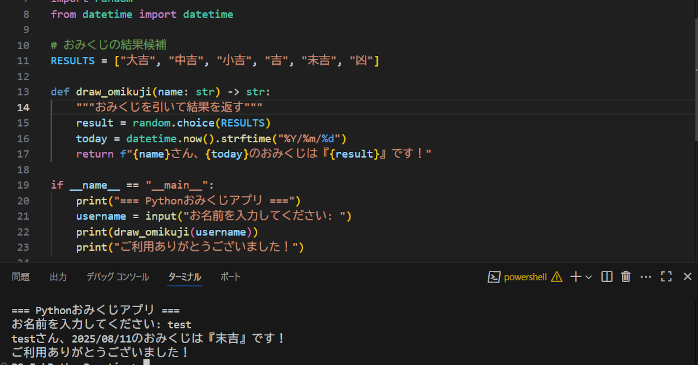Switch to the 問題 tab
This screenshot has width=698, height=365.
pyautogui.click(x=20, y=277)
